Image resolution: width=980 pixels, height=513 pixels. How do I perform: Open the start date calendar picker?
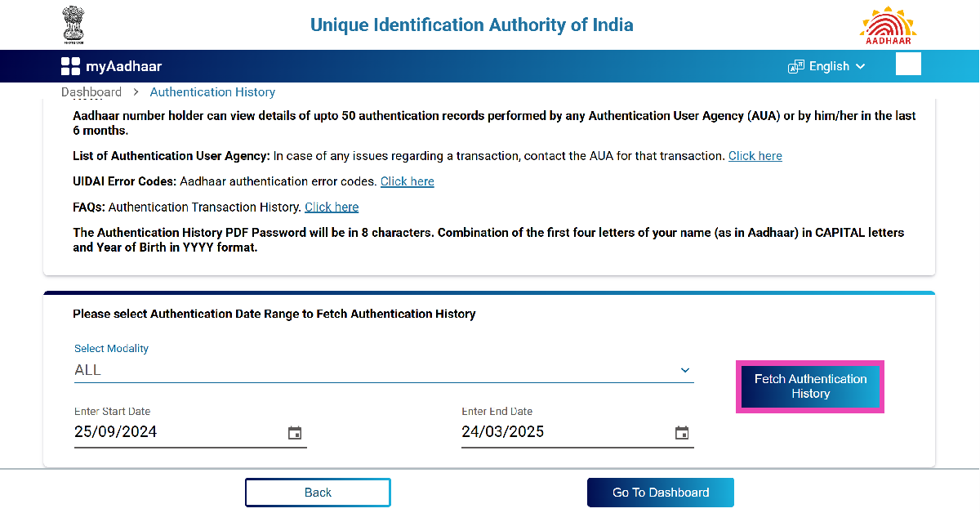click(295, 433)
